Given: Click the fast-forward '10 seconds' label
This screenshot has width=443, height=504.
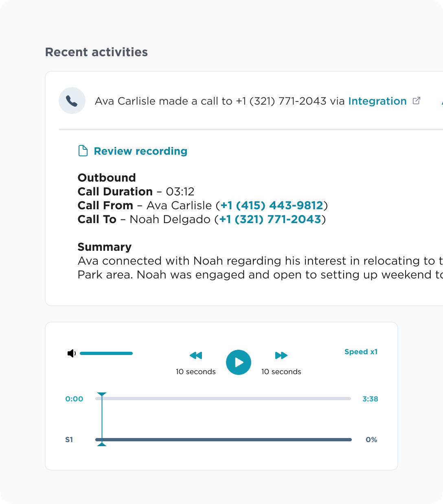Looking at the screenshot, I should (x=281, y=372).
